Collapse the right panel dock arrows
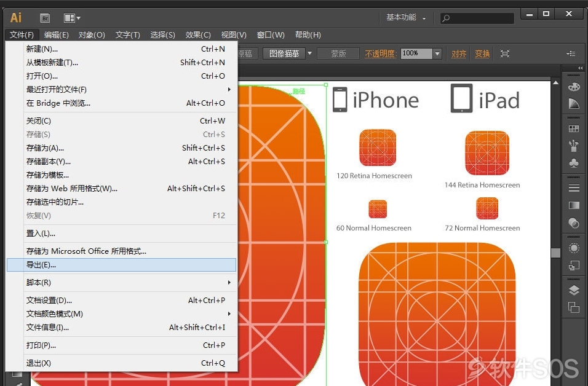The image size is (588, 386). 580,68
